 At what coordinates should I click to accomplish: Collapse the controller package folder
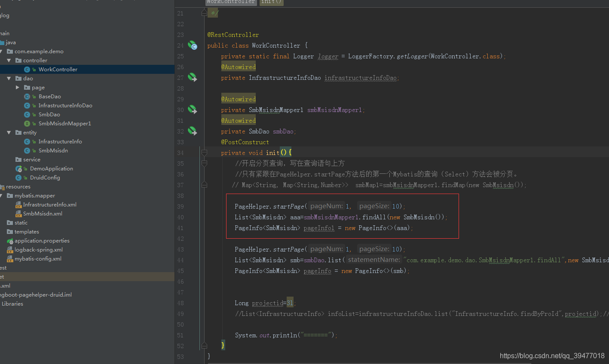pyautogui.click(x=9, y=61)
